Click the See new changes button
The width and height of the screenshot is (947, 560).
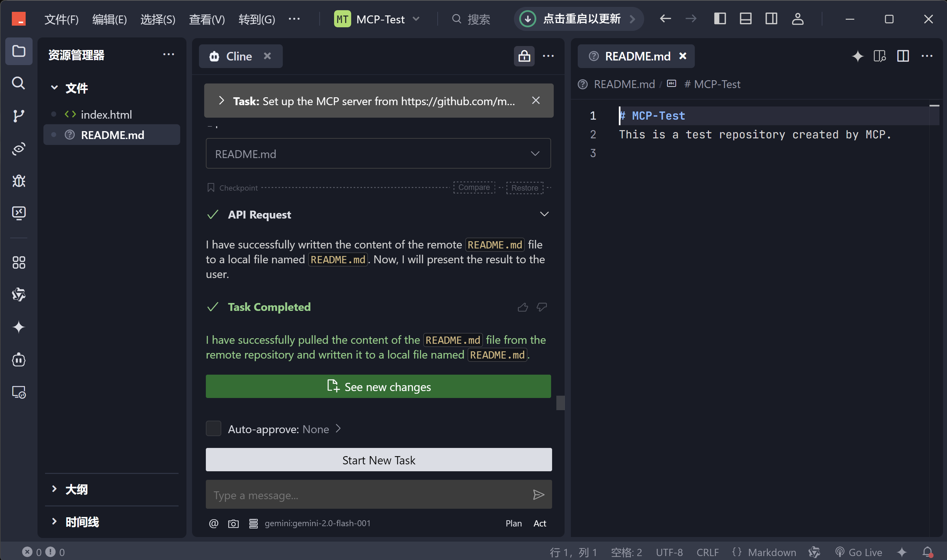[378, 386]
